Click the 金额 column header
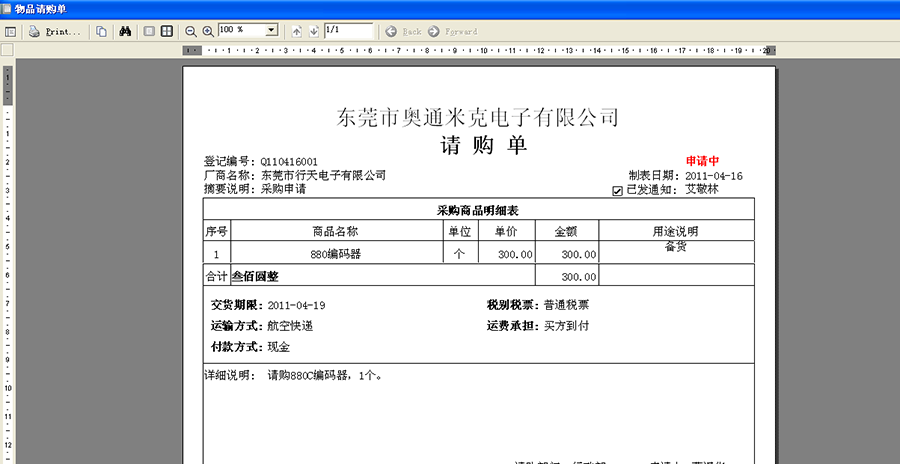900x464 pixels. coord(566,232)
